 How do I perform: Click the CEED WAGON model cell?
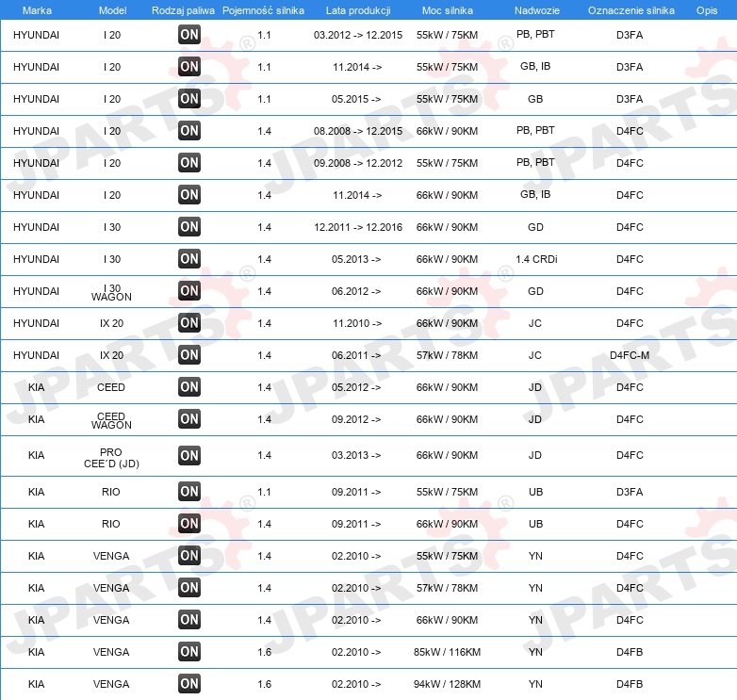point(111,420)
